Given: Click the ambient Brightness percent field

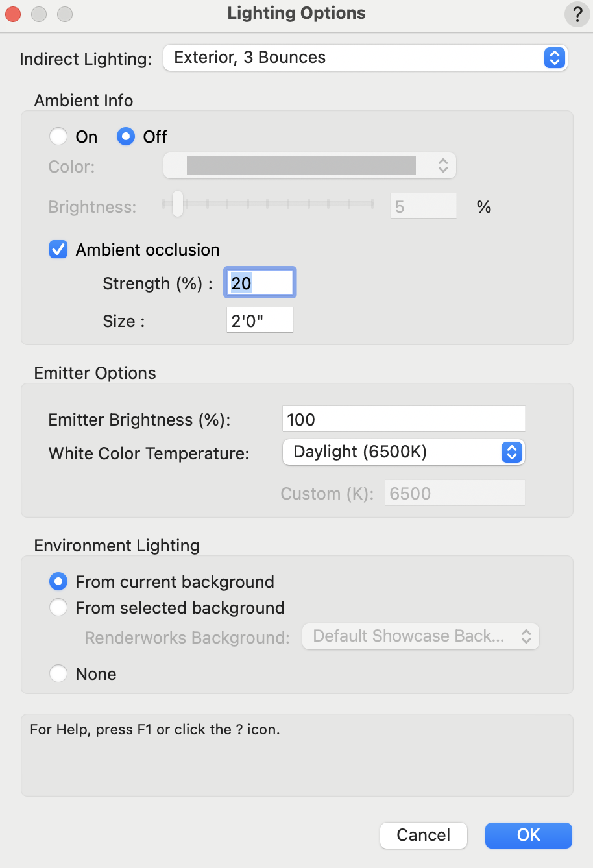Looking at the screenshot, I should (x=422, y=206).
